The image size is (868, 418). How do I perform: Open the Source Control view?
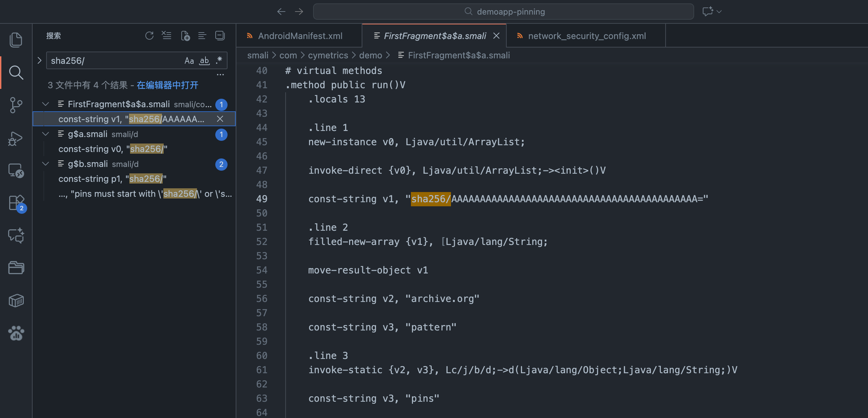click(16, 105)
